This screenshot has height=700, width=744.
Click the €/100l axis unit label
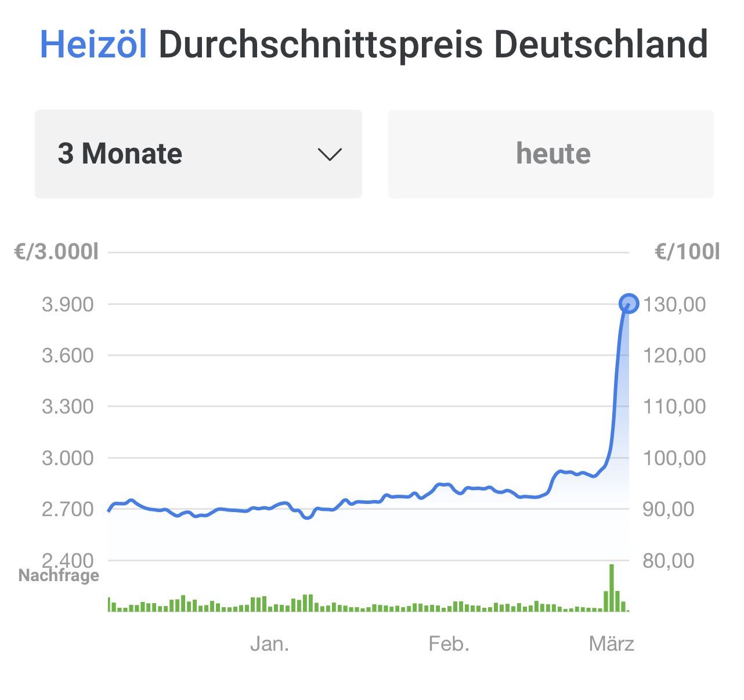[687, 252]
